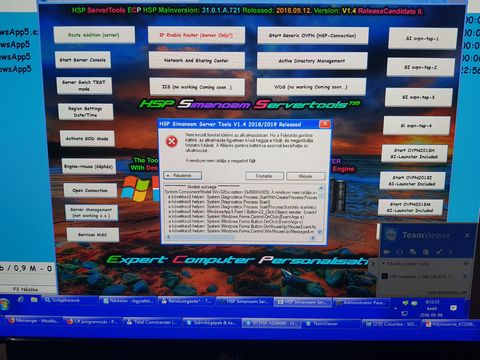Open the TeamViewer whiteboard pen icon

point(439,252)
